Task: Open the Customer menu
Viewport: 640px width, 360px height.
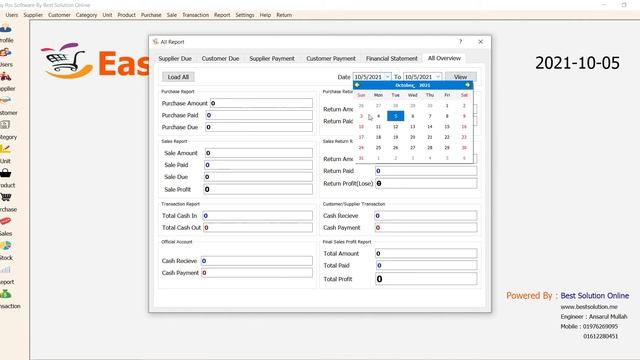Action: point(59,15)
